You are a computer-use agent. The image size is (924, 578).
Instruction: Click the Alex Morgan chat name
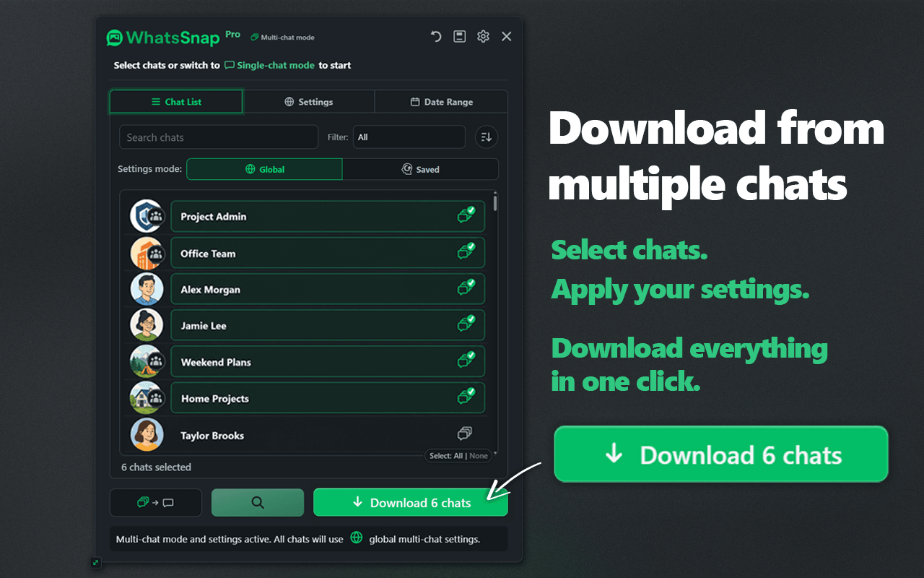click(210, 290)
